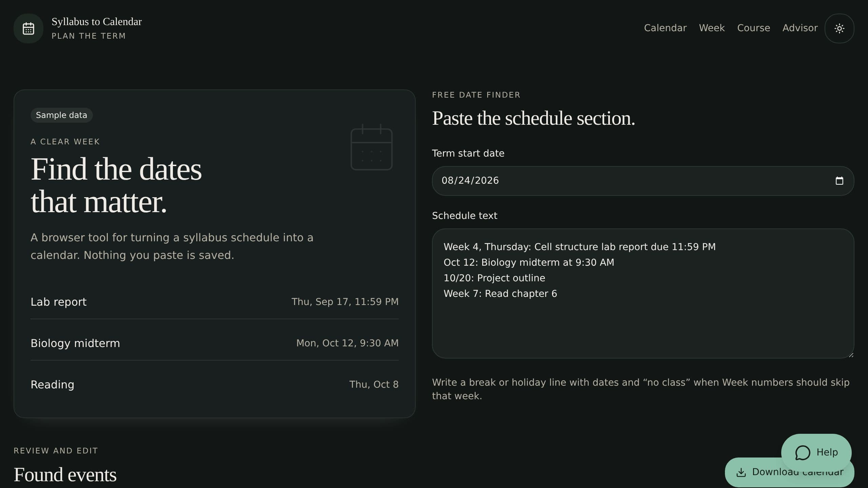
Task: Click the 'Found events' heading
Action: pos(65,474)
